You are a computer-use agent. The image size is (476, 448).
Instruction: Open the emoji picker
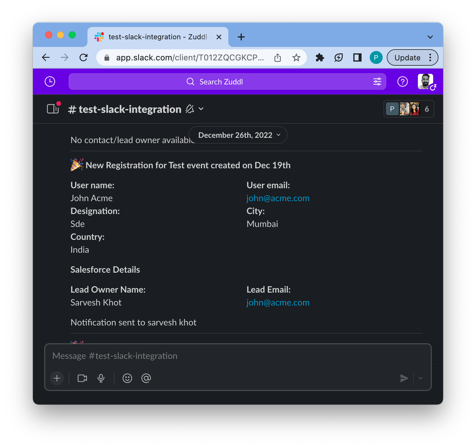(127, 378)
